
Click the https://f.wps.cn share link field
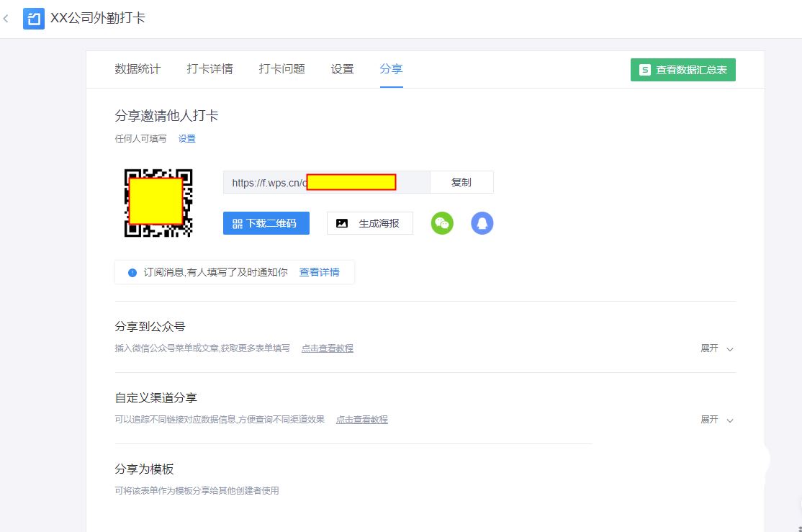pos(326,182)
